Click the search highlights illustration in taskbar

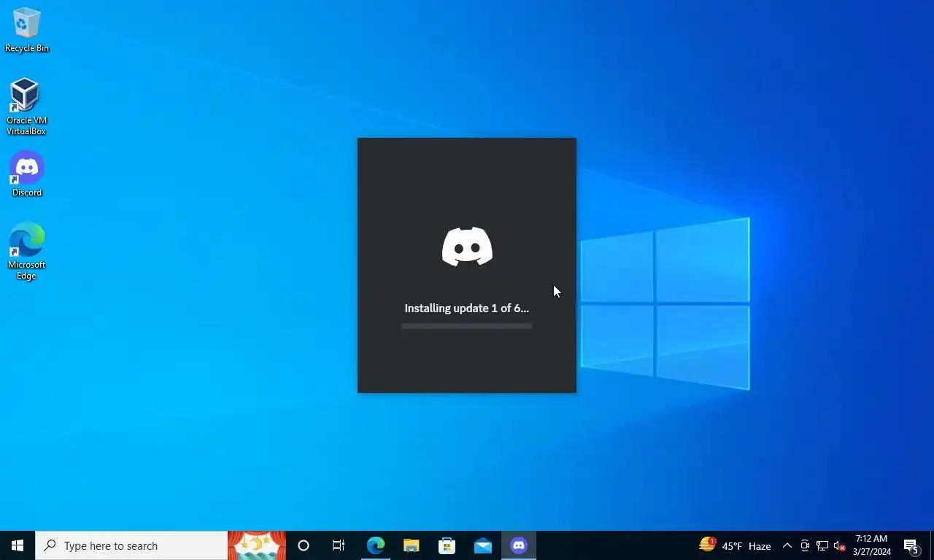click(x=257, y=545)
